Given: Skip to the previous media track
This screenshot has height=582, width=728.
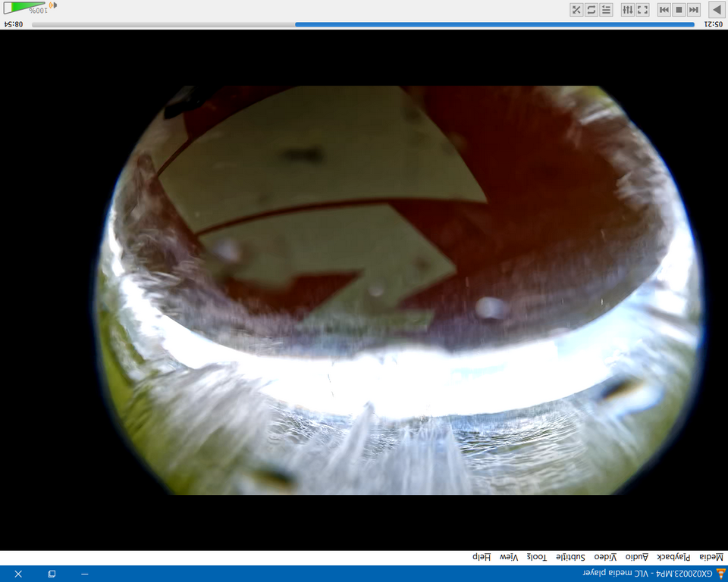Looking at the screenshot, I should [x=693, y=9].
